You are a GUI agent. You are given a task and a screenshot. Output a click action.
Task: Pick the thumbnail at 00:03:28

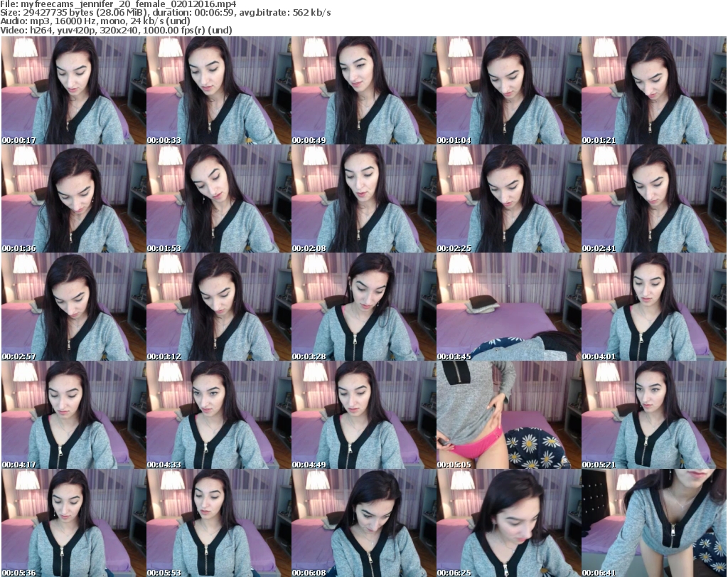(x=363, y=307)
